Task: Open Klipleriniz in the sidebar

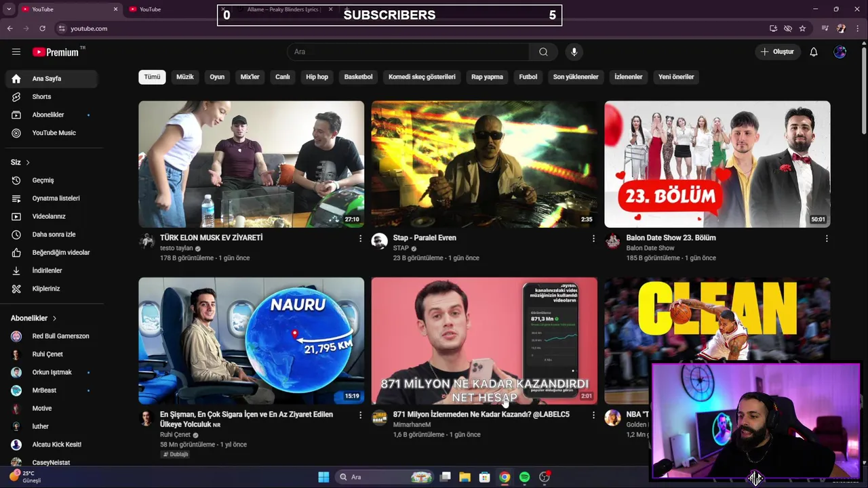Action: (52, 289)
